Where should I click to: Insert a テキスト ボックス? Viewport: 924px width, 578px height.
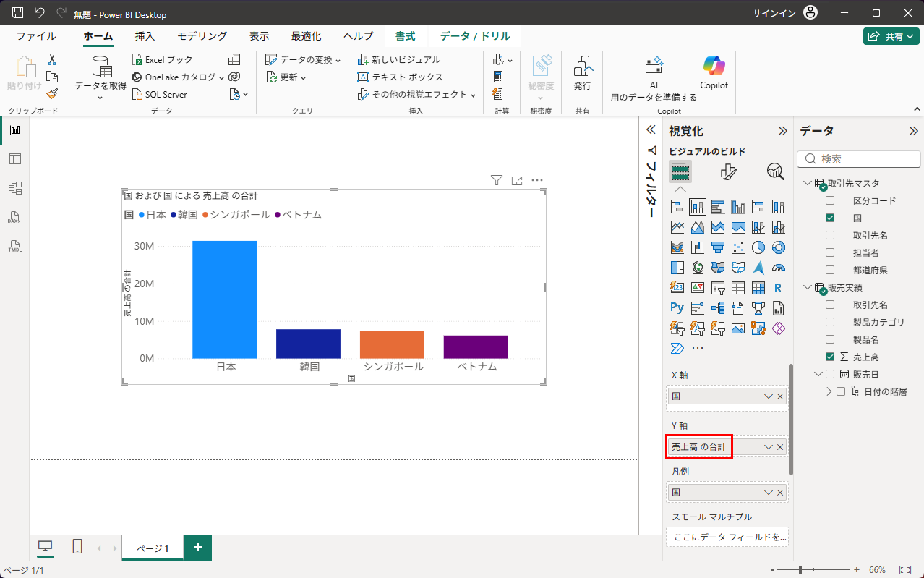click(x=401, y=77)
